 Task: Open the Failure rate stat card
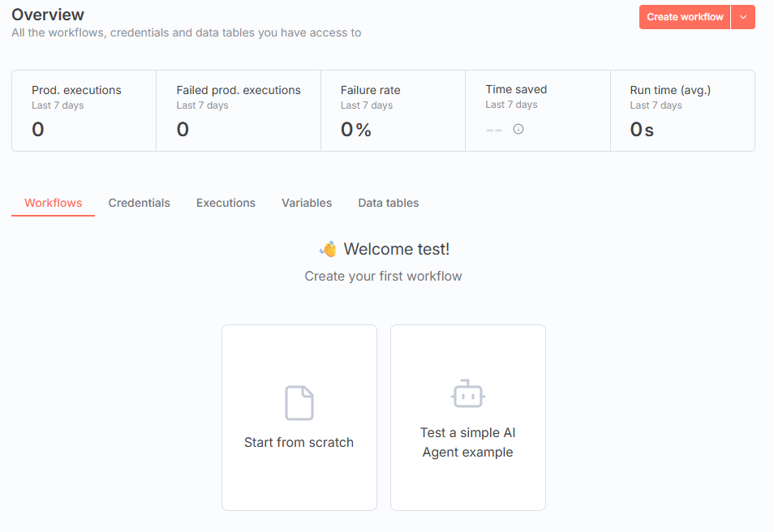(393, 110)
